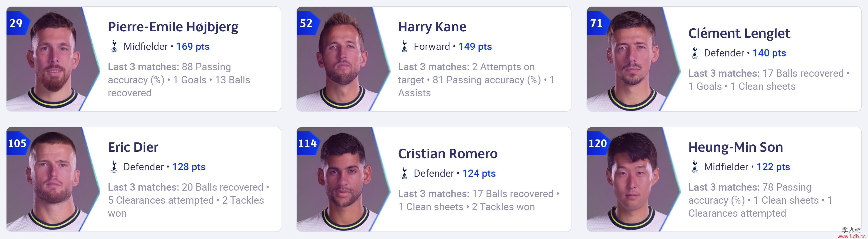Click the club crest beside Cristian Romero's Defender label
This screenshot has height=239, width=868.
click(x=404, y=173)
